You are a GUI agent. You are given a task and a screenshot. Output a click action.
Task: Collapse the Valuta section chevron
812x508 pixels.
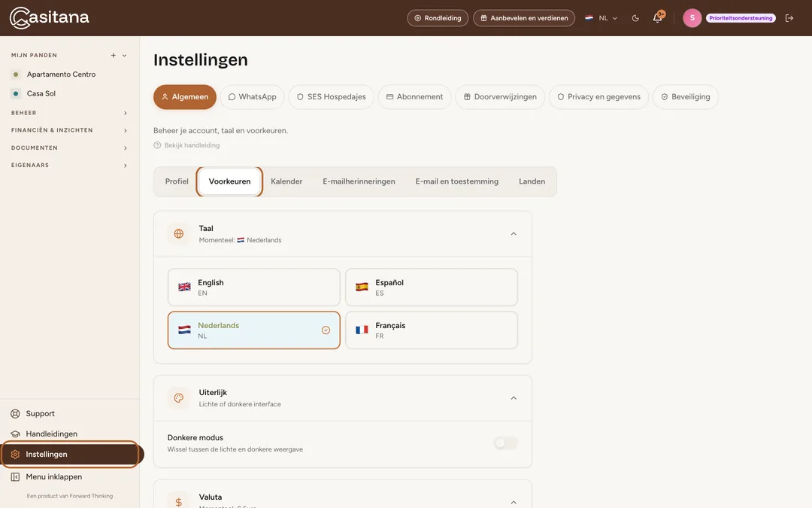[x=514, y=502]
